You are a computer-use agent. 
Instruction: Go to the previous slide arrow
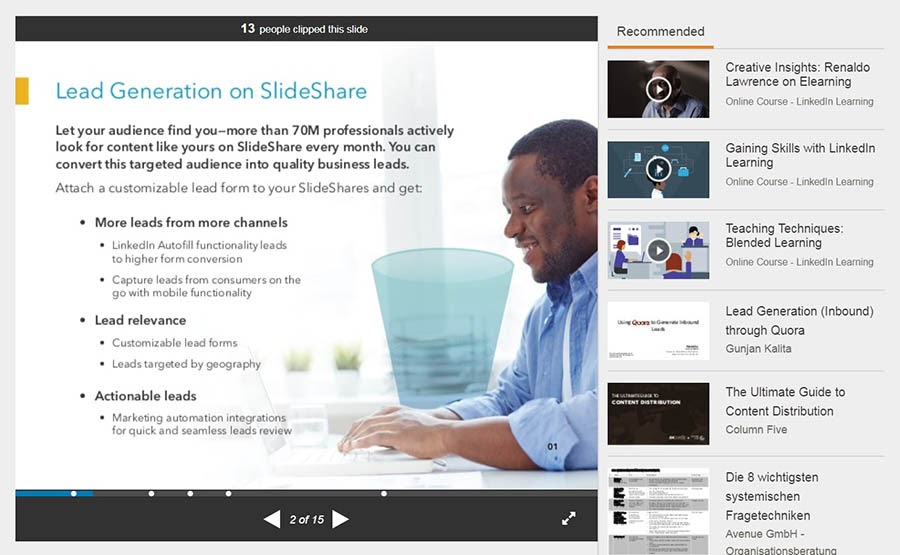[x=271, y=519]
